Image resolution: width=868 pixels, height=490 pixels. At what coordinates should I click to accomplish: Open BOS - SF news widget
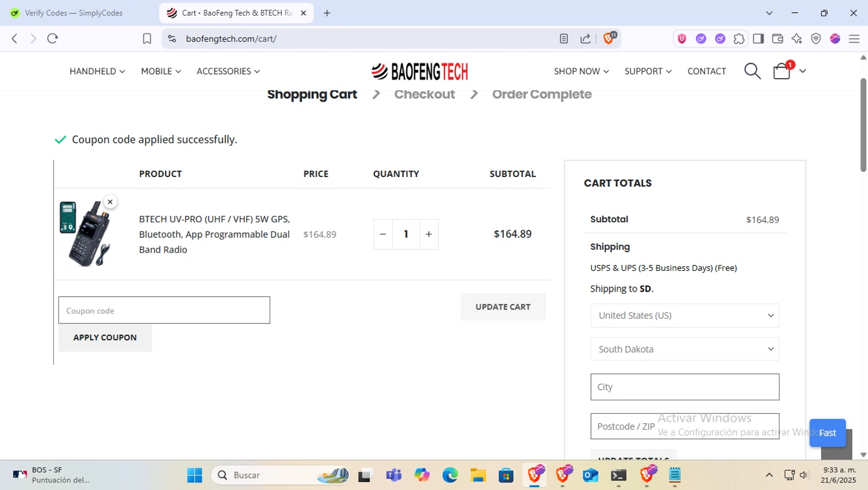(52, 475)
